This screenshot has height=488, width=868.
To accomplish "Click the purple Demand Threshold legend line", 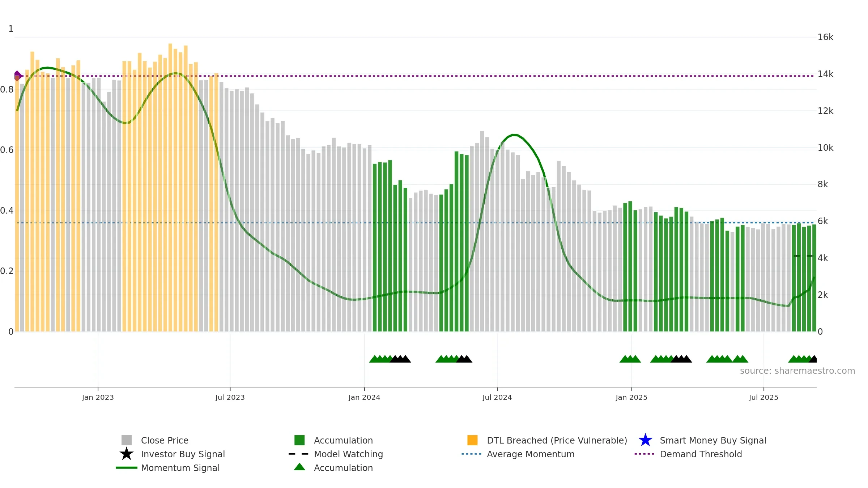I will [x=644, y=454].
